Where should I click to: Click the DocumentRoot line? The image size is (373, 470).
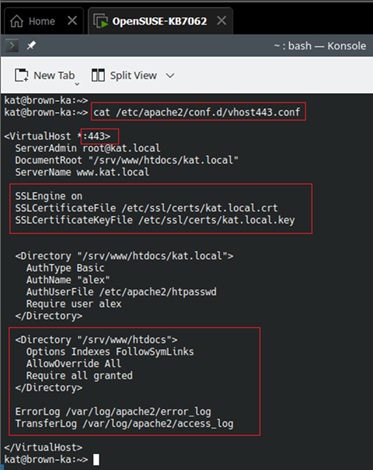[127, 160]
